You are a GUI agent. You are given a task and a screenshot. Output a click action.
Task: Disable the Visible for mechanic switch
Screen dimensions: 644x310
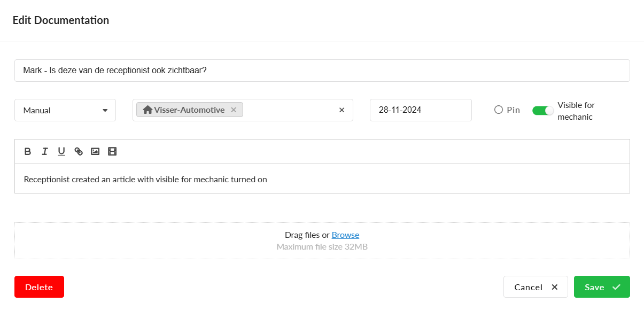pyautogui.click(x=542, y=111)
